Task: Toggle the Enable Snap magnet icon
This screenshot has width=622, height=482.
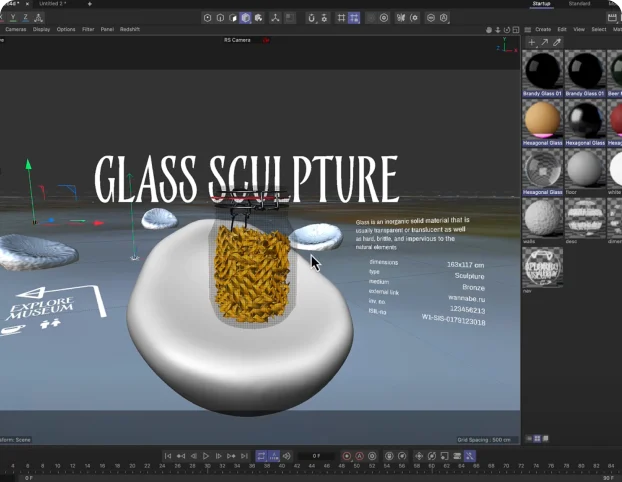Action: 311,18
